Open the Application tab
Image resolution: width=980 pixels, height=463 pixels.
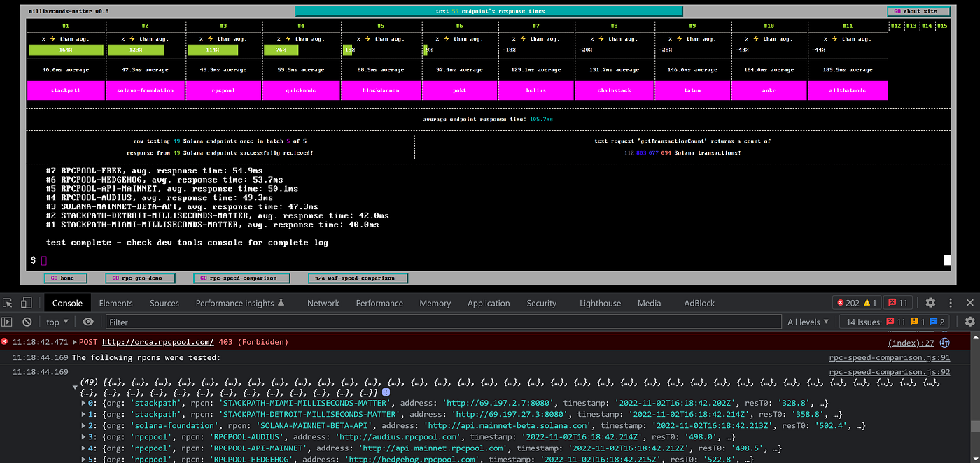[489, 303]
